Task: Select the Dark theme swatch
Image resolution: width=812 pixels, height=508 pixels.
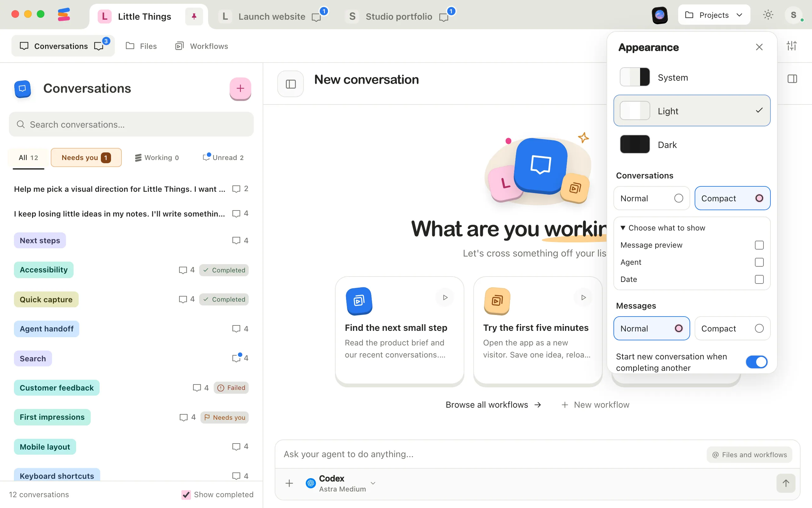Action: 635,144
